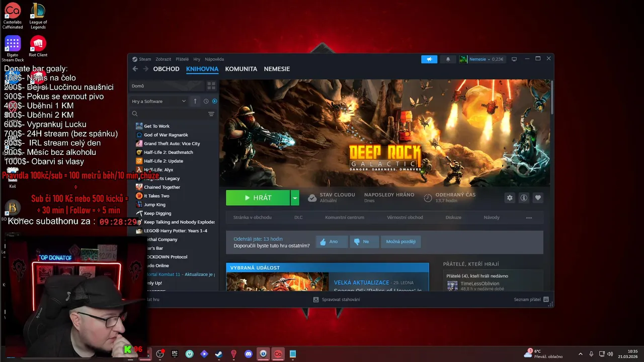Screen dimensions: 644x362
Task: Go forward with the Steam forward arrow
Action: click(x=146, y=69)
